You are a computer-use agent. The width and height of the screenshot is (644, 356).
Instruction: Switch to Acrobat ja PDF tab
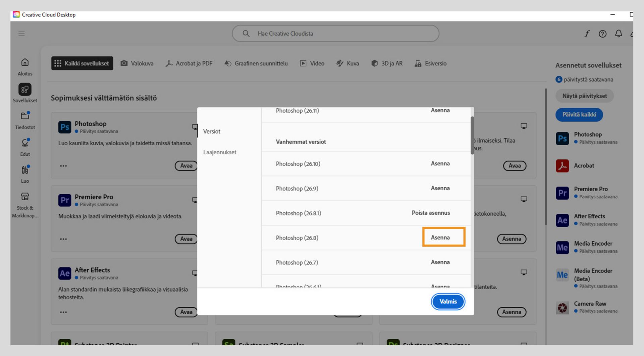(x=189, y=63)
